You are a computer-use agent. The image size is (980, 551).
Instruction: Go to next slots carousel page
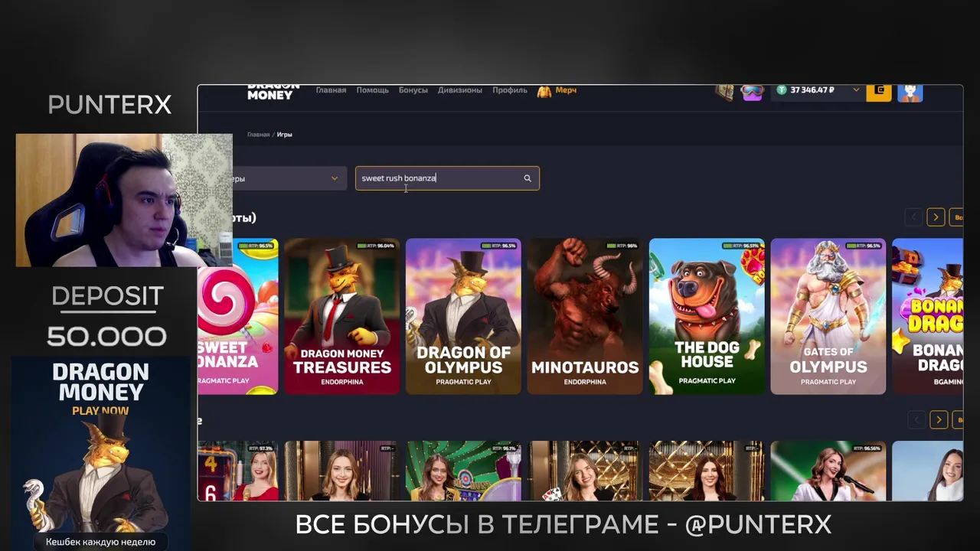(936, 217)
